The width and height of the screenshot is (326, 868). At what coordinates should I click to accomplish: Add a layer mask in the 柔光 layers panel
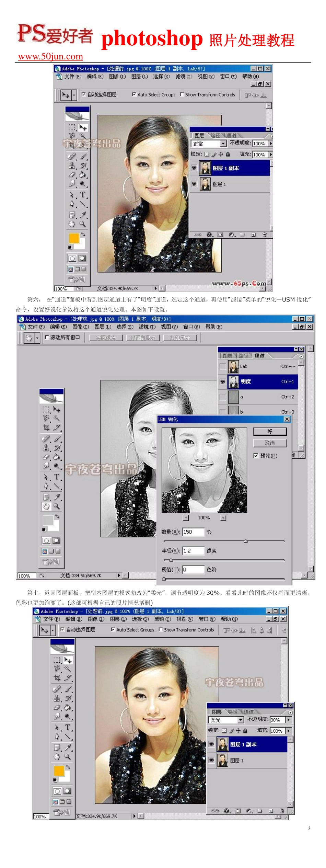pos(238,811)
